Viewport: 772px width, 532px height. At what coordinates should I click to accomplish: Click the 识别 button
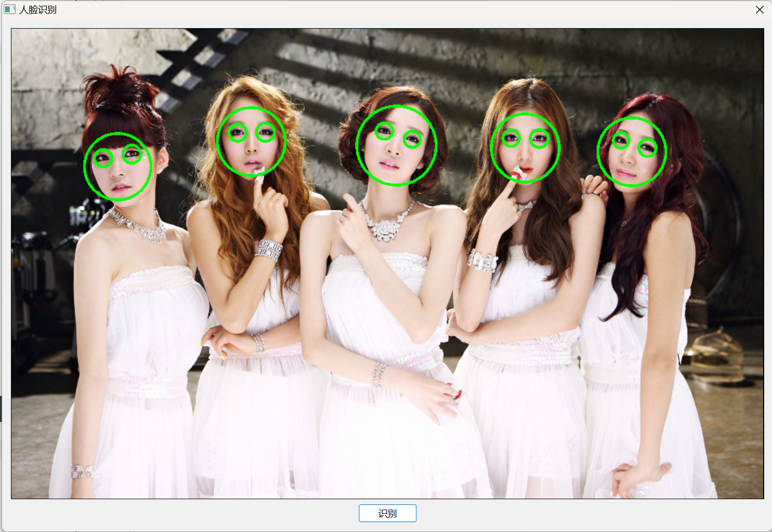coord(387,513)
